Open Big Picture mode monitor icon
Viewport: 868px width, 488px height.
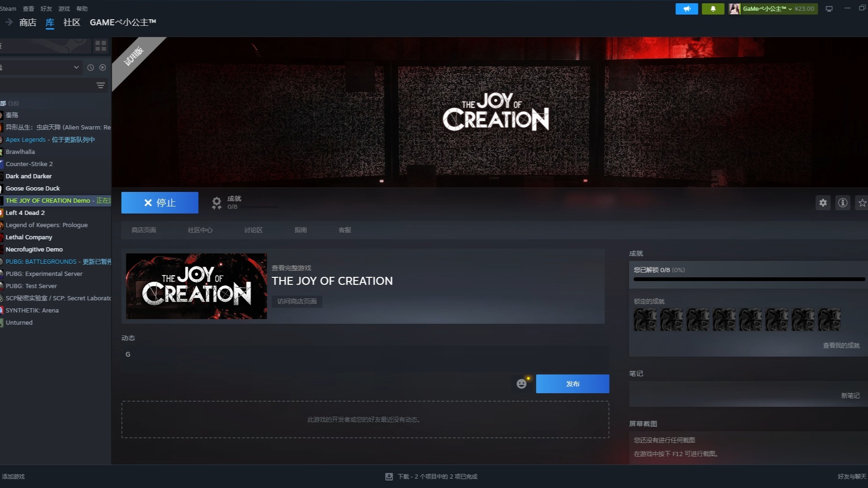pos(829,9)
